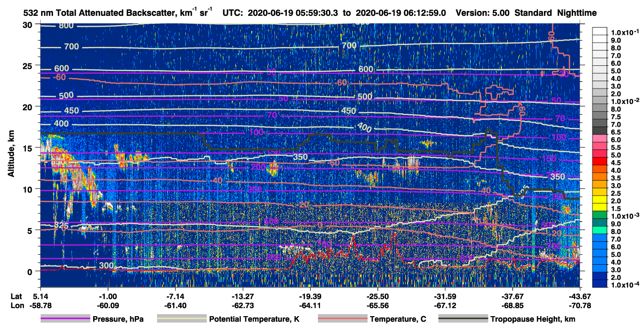This screenshot has width=644, height=330.
Task: Click the longitude value -67.12
Action: click(445, 306)
